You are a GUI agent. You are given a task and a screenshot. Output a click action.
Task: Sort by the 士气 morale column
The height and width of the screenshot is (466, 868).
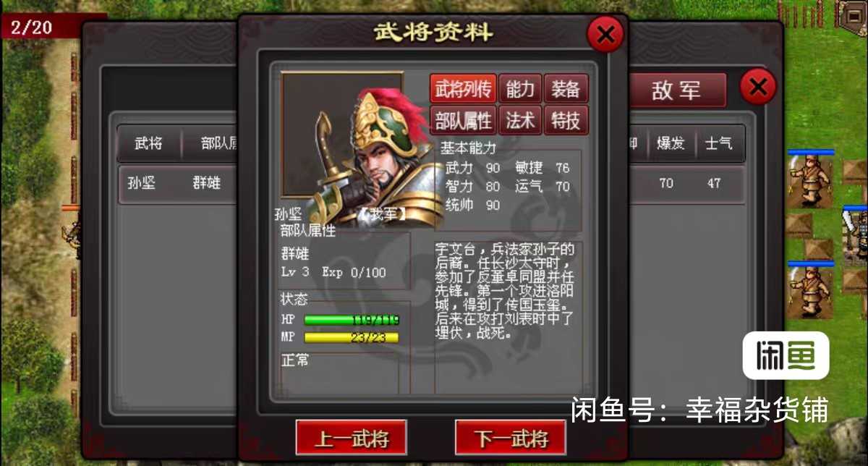(x=718, y=143)
